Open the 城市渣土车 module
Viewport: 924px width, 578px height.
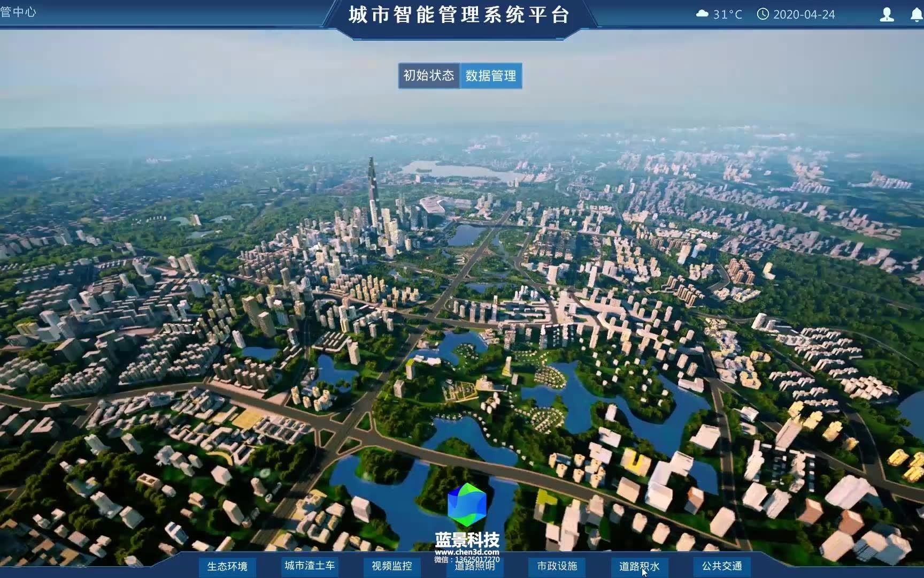[x=310, y=566]
